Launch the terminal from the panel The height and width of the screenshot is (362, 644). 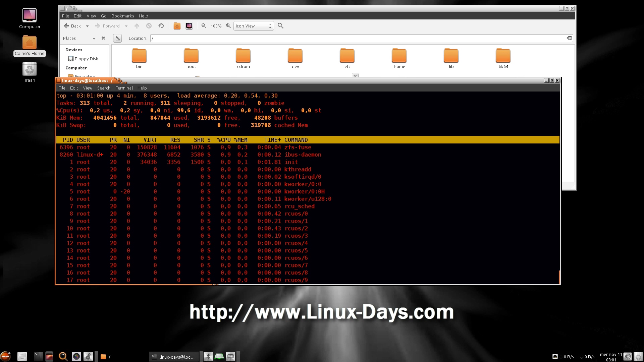[38, 357]
